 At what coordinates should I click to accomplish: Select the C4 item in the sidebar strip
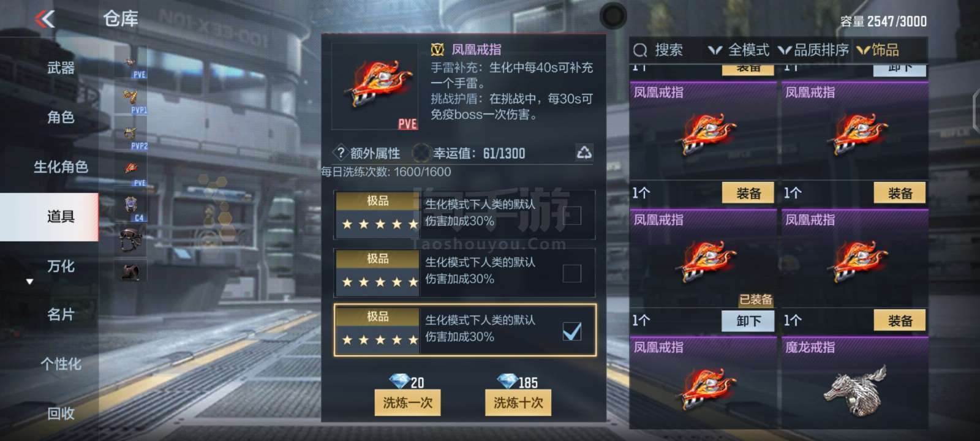tap(130, 208)
